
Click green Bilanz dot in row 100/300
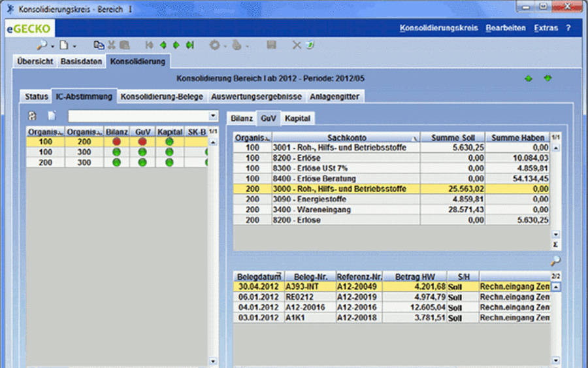117,152
